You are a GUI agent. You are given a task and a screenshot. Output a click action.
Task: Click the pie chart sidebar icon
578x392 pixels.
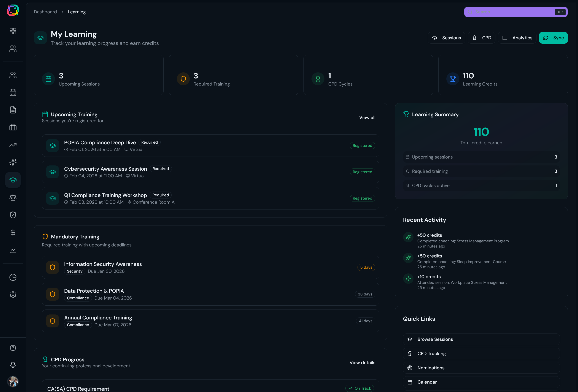point(13,277)
